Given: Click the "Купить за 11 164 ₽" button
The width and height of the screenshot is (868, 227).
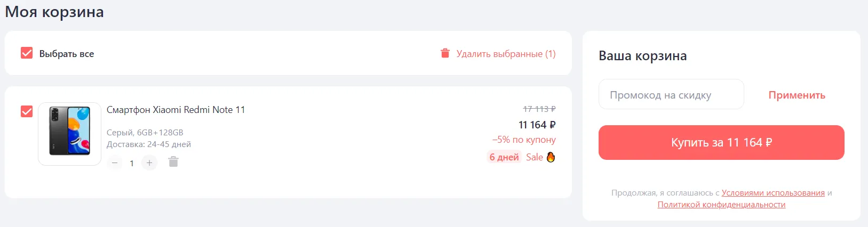Looking at the screenshot, I should 721,143.
